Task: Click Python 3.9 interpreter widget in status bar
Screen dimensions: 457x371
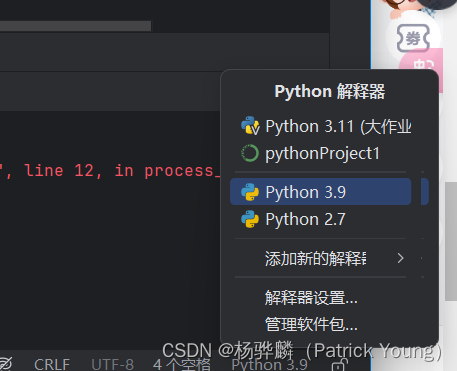Action: tap(270, 364)
